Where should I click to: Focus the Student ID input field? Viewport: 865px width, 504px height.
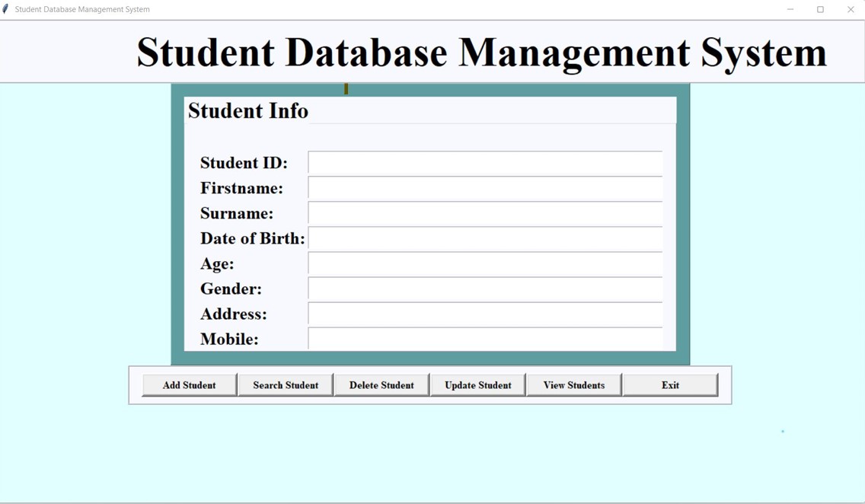point(485,163)
